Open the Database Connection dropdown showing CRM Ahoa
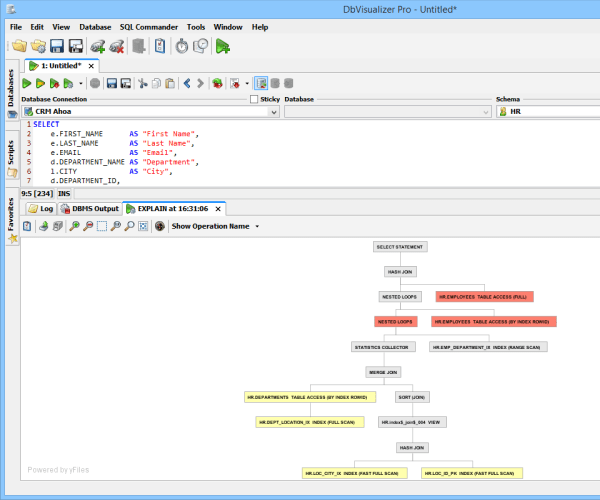 tap(149, 112)
